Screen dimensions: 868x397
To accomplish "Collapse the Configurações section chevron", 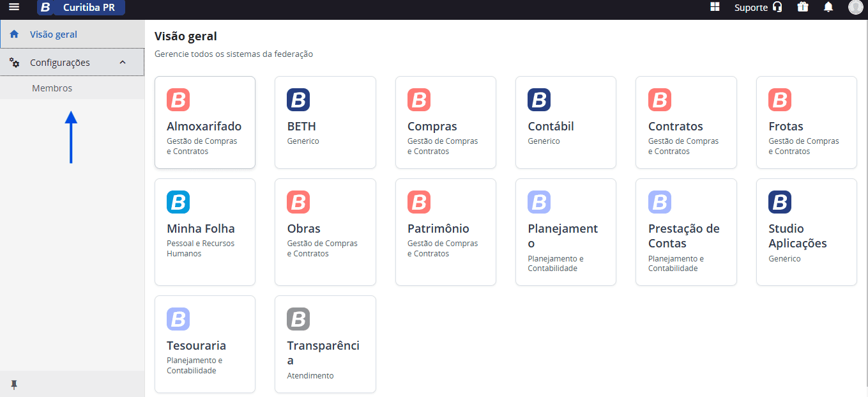I will click(x=123, y=63).
